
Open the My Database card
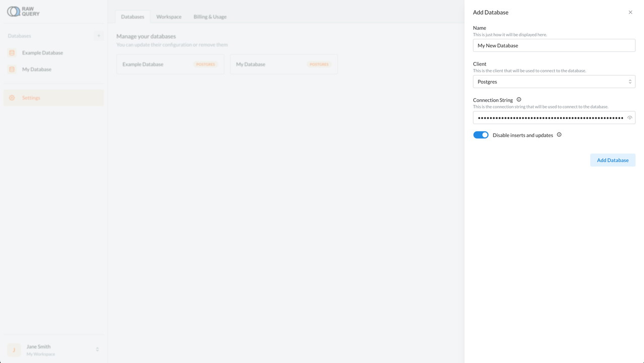coord(283,65)
